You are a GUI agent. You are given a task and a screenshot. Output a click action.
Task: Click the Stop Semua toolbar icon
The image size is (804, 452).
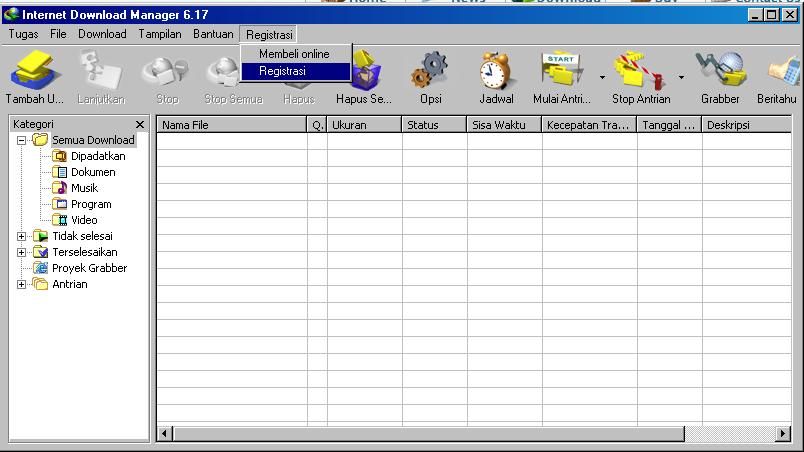(x=223, y=70)
